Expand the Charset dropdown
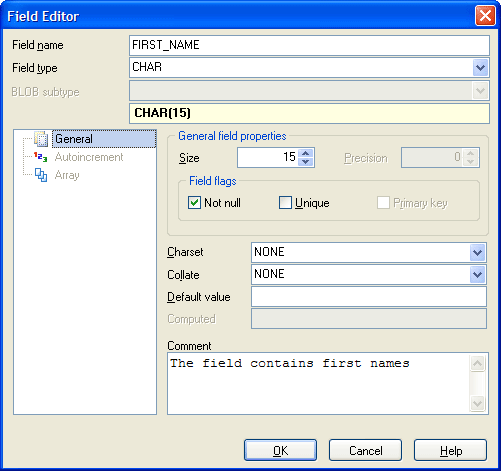501x471 pixels. [477, 253]
